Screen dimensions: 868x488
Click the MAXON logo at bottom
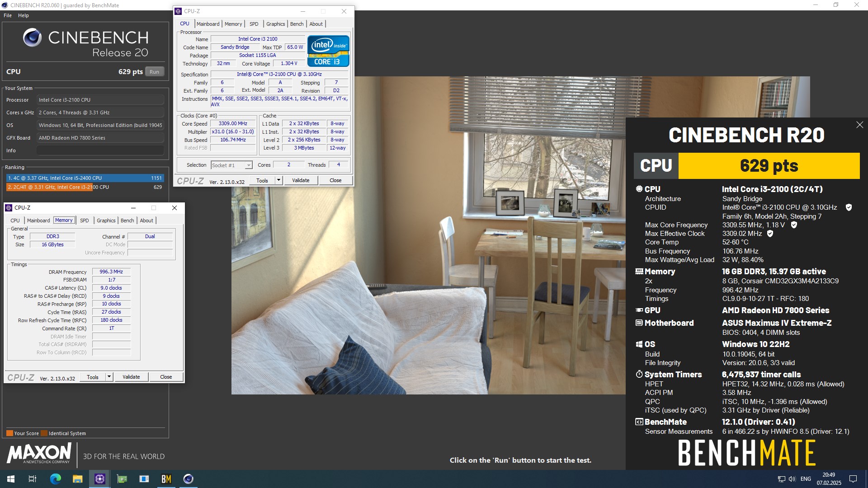tap(39, 453)
